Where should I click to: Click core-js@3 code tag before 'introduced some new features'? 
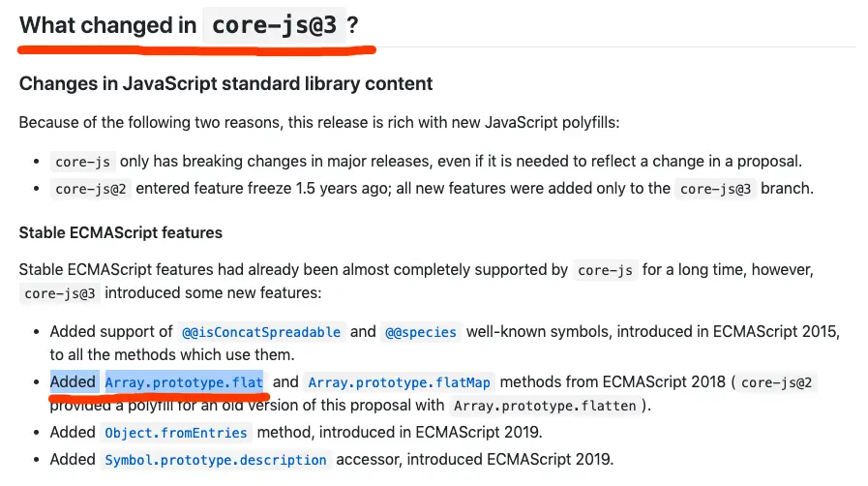(x=60, y=293)
